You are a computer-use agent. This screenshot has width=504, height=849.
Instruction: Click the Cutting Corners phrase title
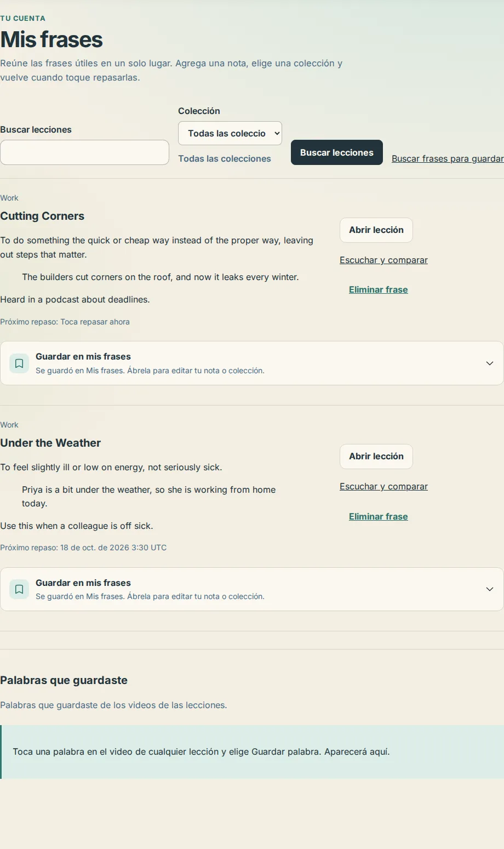point(42,216)
